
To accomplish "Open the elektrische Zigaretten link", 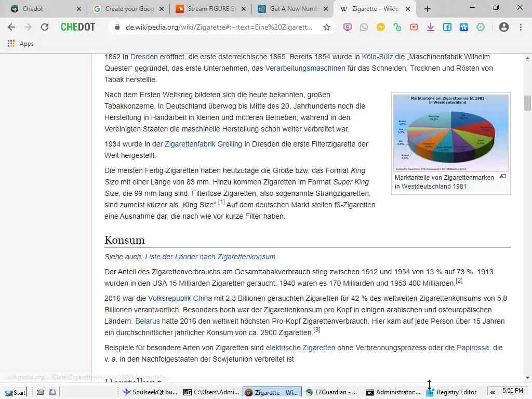I will 300,348.
